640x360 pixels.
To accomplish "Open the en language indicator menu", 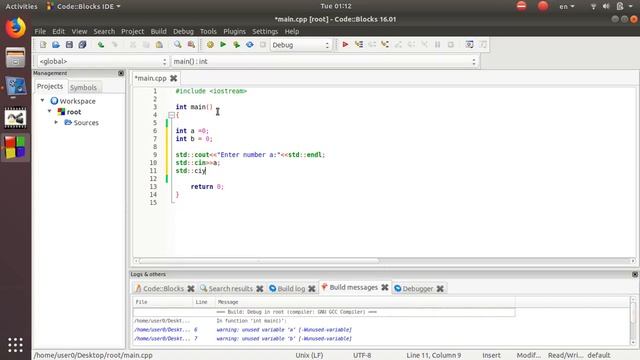I will click(567, 6).
